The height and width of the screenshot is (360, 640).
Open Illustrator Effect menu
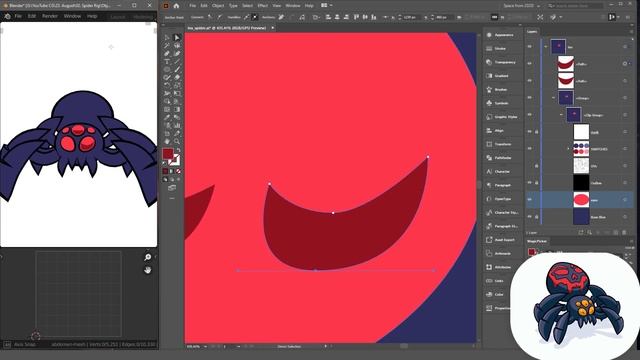click(262, 6)
